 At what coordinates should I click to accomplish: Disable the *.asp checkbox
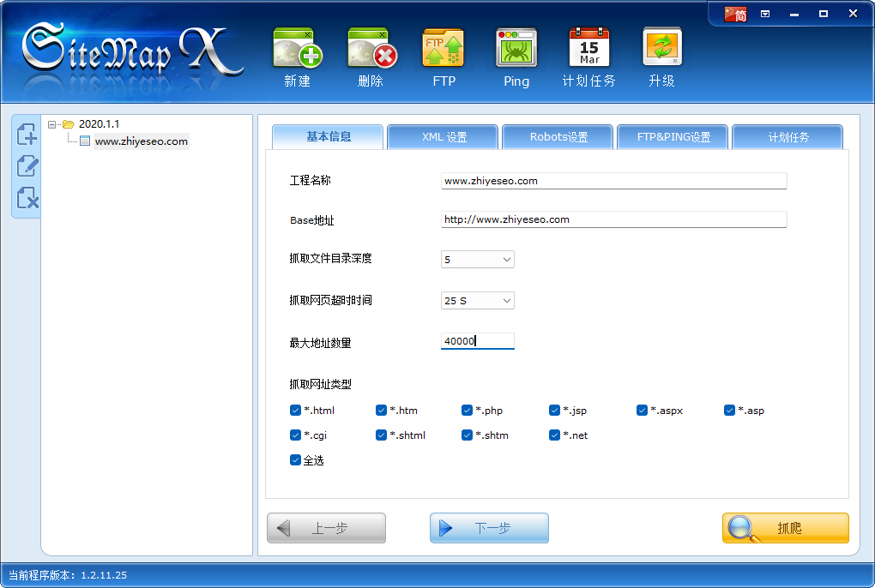click(x=729, y=411)
